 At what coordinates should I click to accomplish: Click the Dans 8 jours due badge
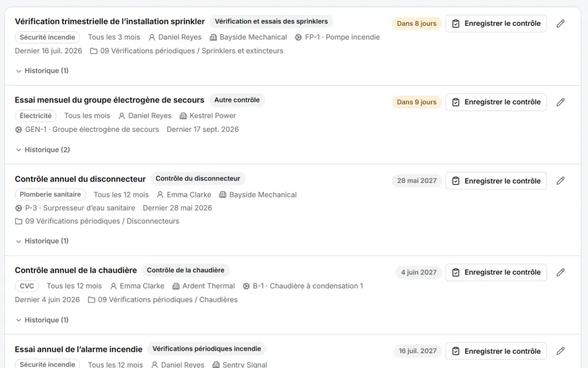tap(417, 24)
